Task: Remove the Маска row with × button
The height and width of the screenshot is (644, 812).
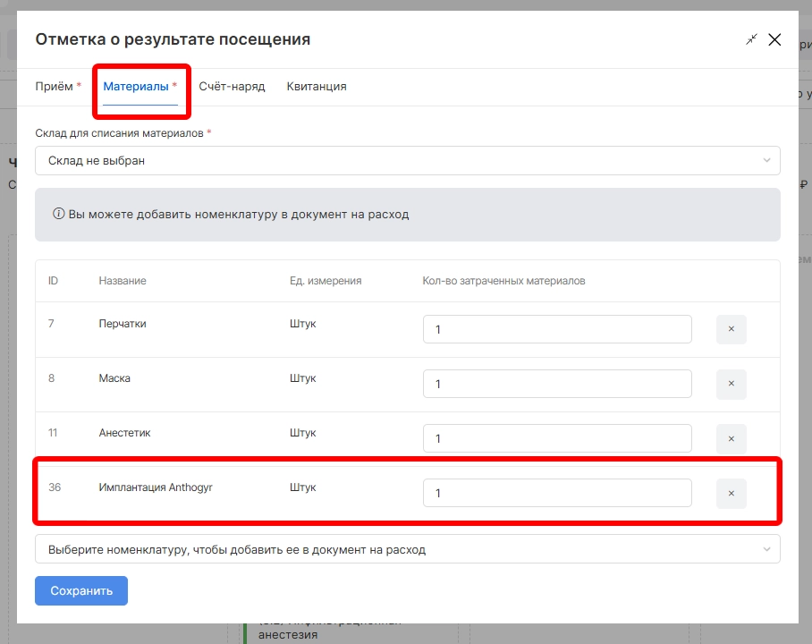Action: tap(731, 384)
